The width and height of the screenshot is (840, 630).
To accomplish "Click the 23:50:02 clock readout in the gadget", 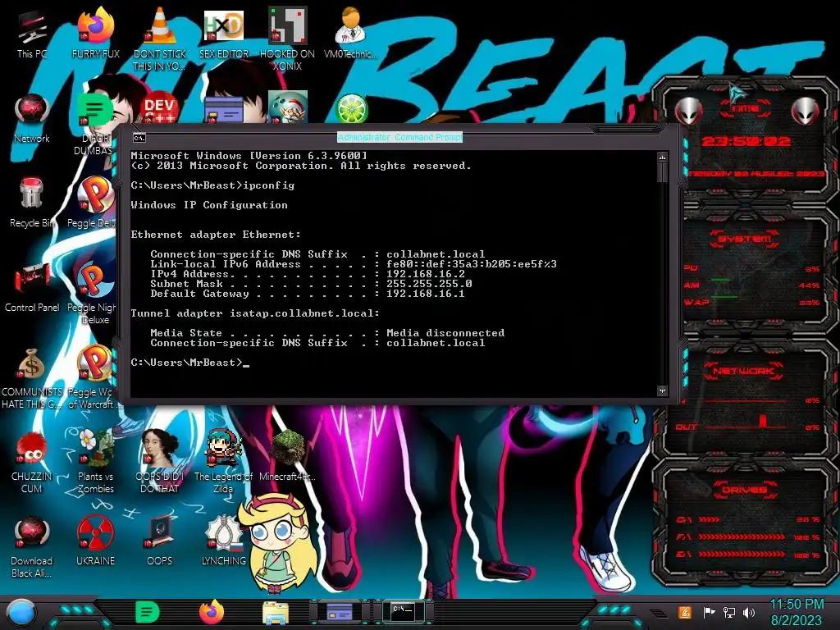I will pos(746,141).
